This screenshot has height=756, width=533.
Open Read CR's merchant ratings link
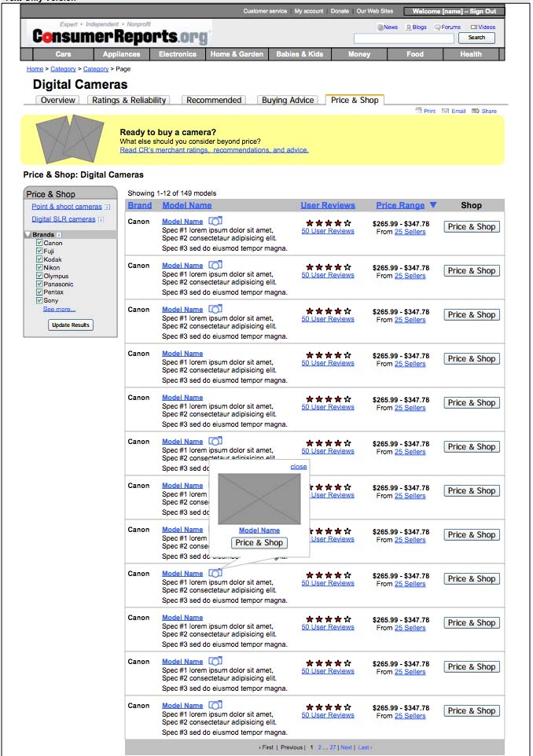tap(214, 150)
